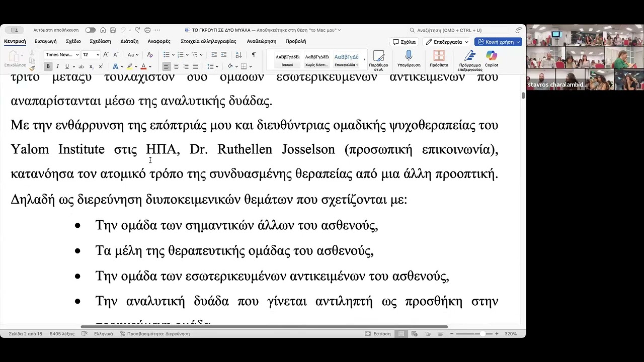Apply the Βασικό style
This screenshot has height=362, width=644.
(287, 60)
